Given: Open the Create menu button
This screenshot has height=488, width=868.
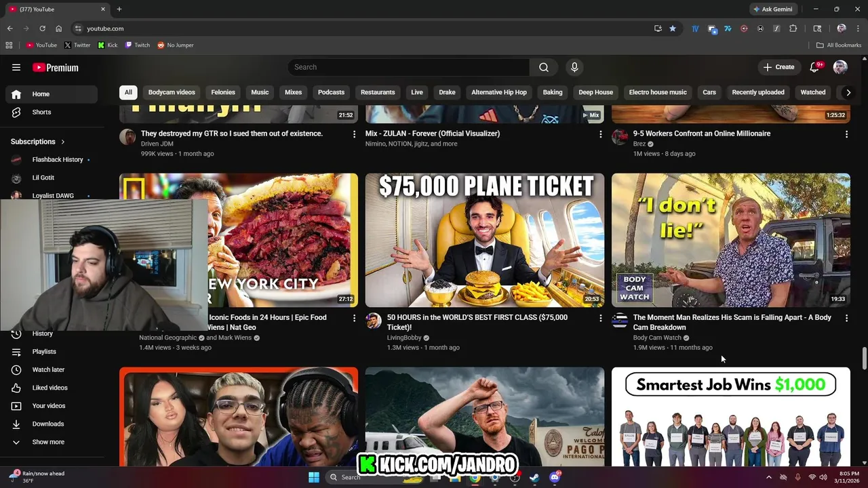Looking at the screenshot, I should tap(778, 67).
